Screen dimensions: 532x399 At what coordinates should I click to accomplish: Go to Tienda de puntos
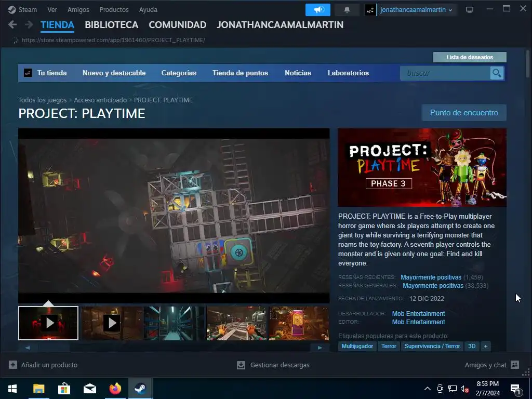[240, 73]
